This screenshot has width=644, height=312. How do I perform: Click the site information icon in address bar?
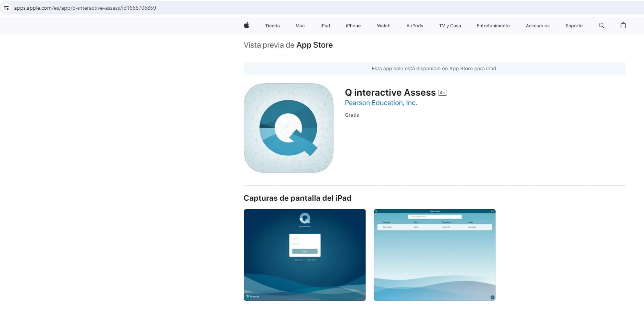tap(6, 8)
